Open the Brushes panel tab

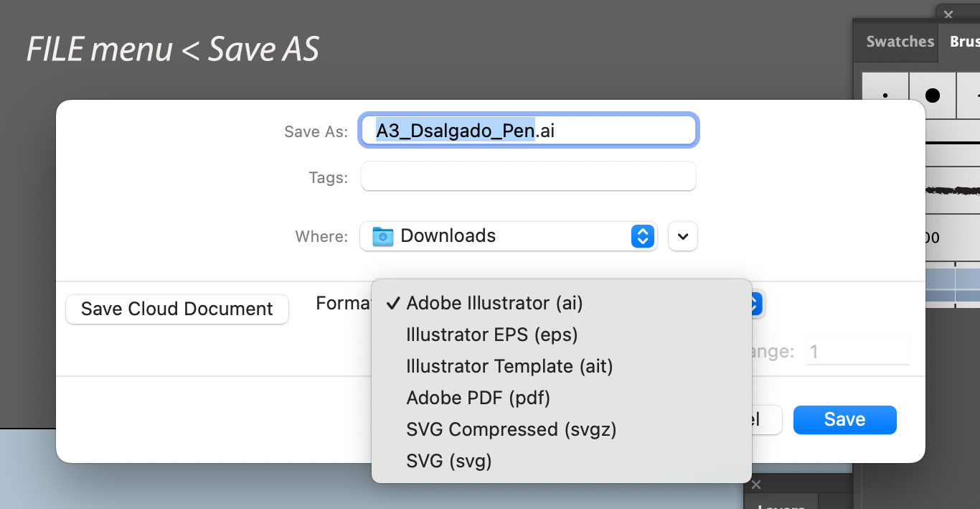[x=963, y=42]
